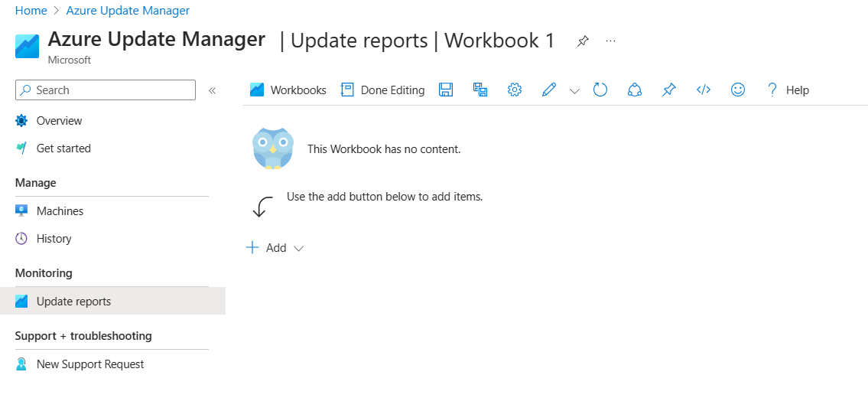Open workbook settings gear icon

tap(515, 90)
